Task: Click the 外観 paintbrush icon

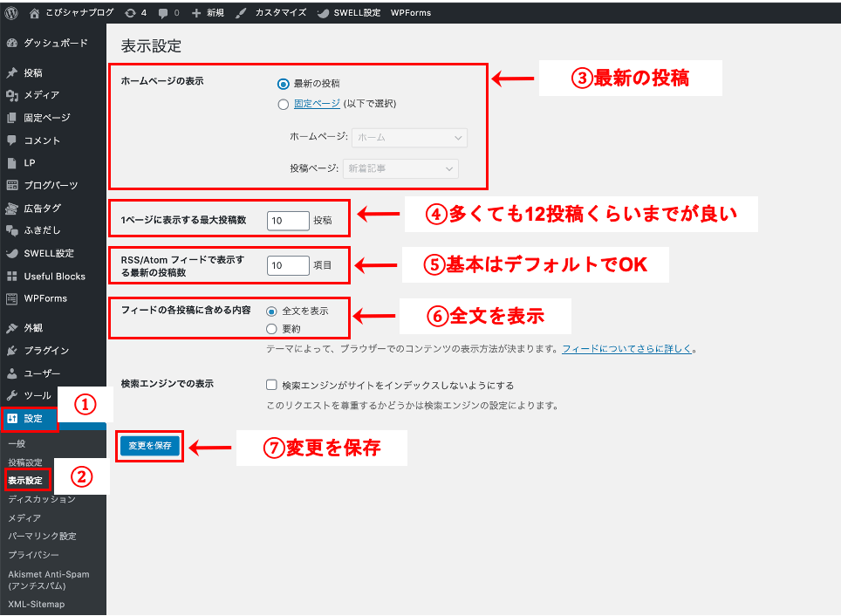Action: [x=12, y=328]
